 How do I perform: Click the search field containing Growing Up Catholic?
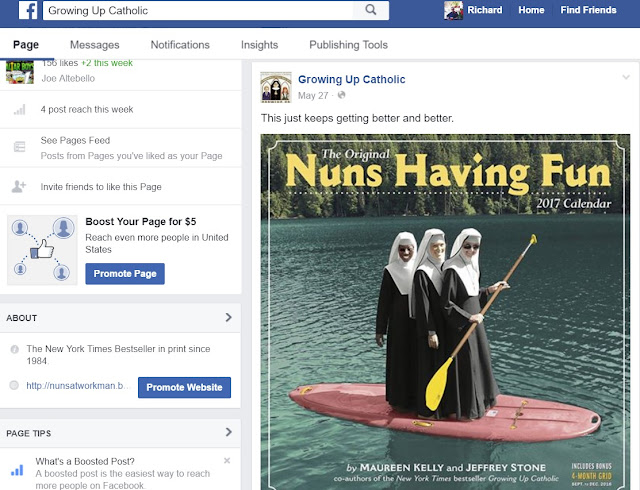click(x=198, y=10)
